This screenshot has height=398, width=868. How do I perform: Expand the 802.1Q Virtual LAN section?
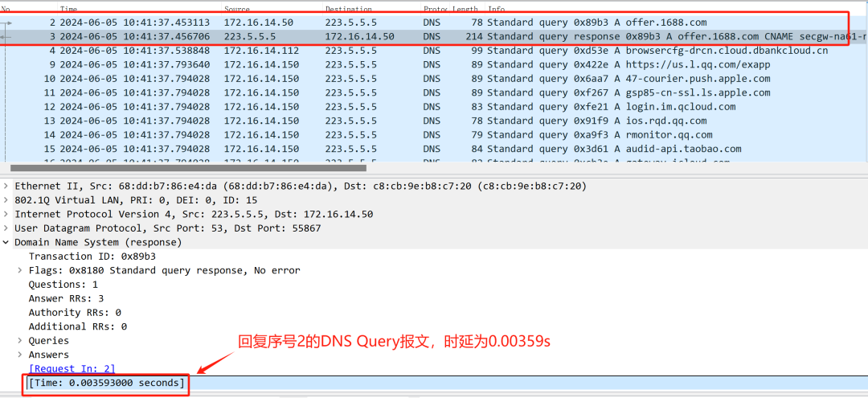coord(7,200)
